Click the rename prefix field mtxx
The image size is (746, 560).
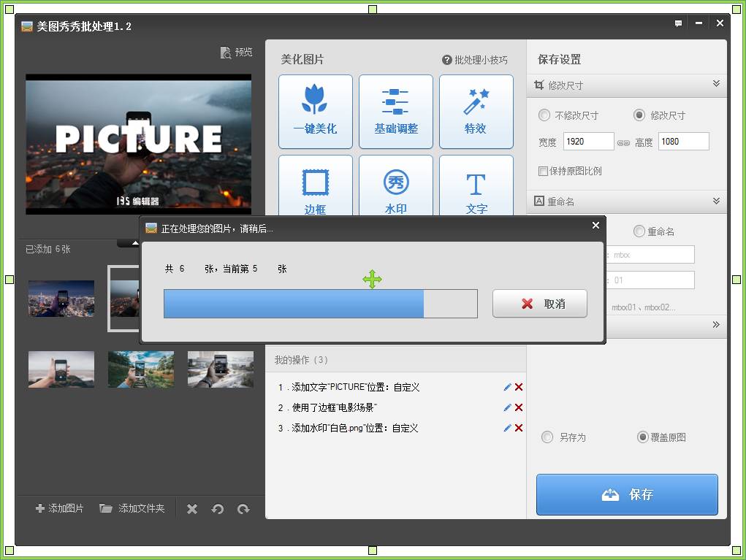click(x=651, y=255)
